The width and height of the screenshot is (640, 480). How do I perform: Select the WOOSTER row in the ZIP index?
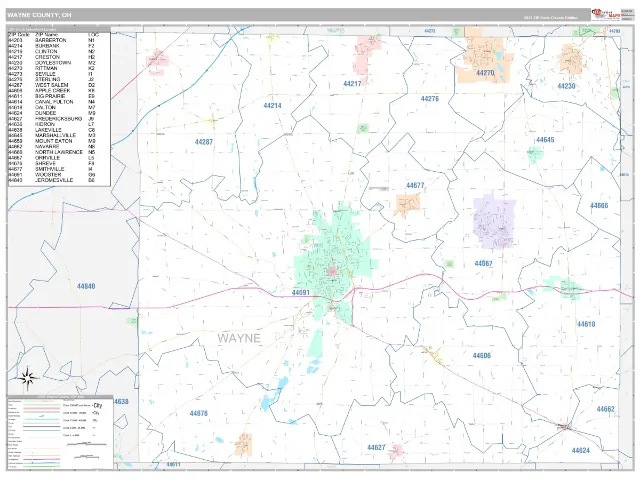click(52, 175)
